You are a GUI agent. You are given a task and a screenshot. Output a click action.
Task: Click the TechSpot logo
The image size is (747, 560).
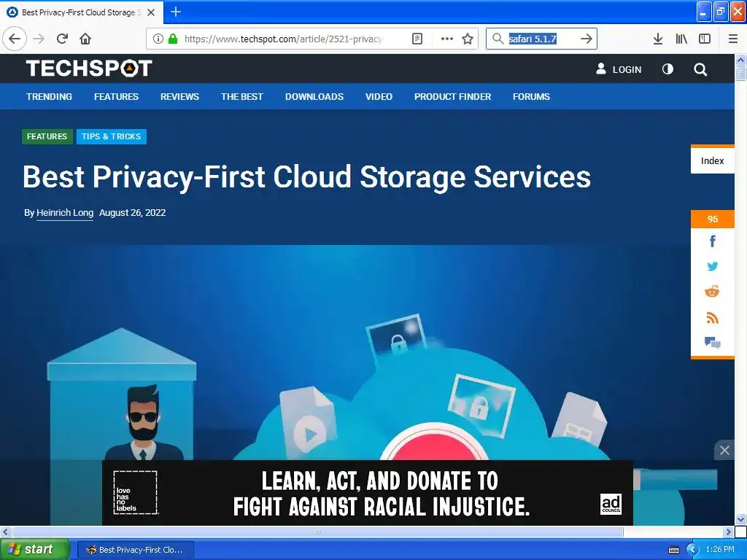(x=89, y=68)
